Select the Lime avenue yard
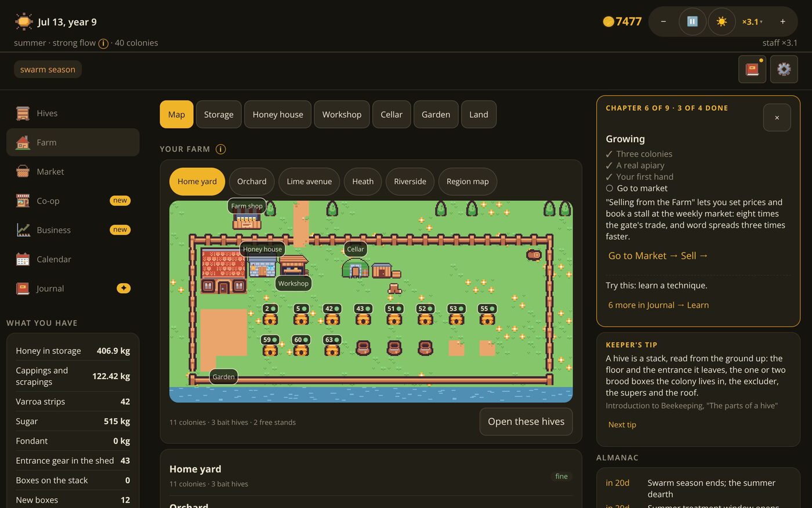This screenshot has width=812, height=508. 309,182
